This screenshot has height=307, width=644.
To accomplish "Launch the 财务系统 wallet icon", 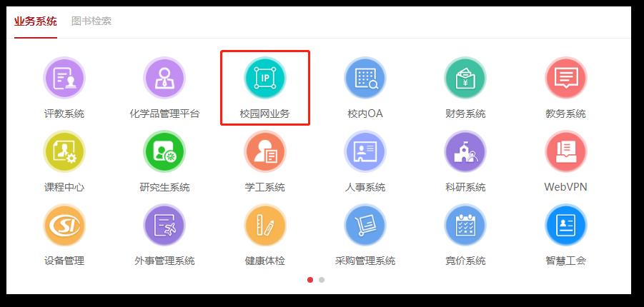I will point(465,78).
